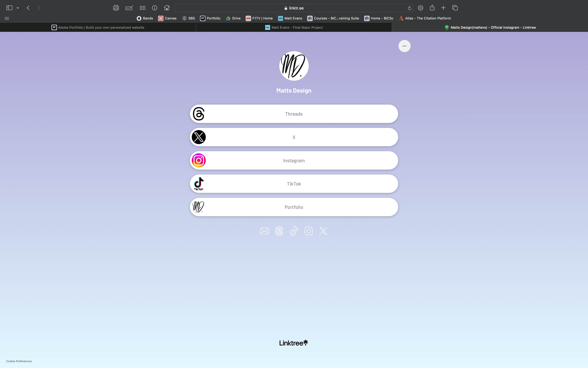Open the TikTok link button
The height and width of the screenshot is (368, 588).
294,184
